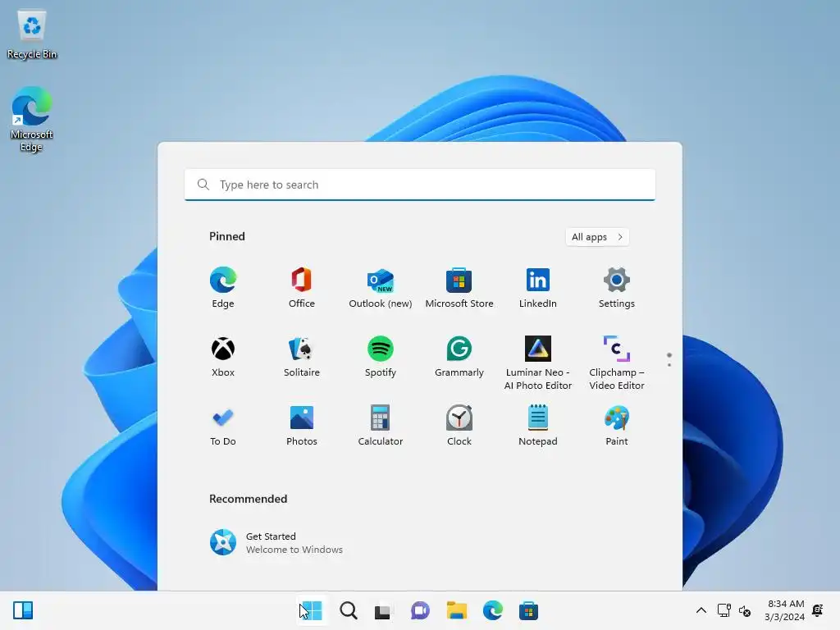Image resolution: width=840 pixels, height=630 pixels.
Task: Launch Notepad from pinned apps
Action: [x=538, y=426]
